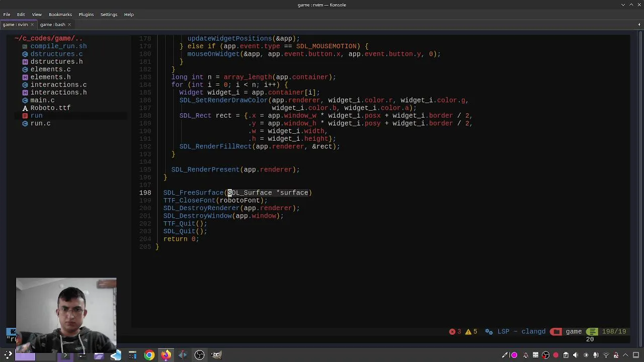The image size is (644, 362).
Task: Open the Edit menu
Action: click(21, 15)
